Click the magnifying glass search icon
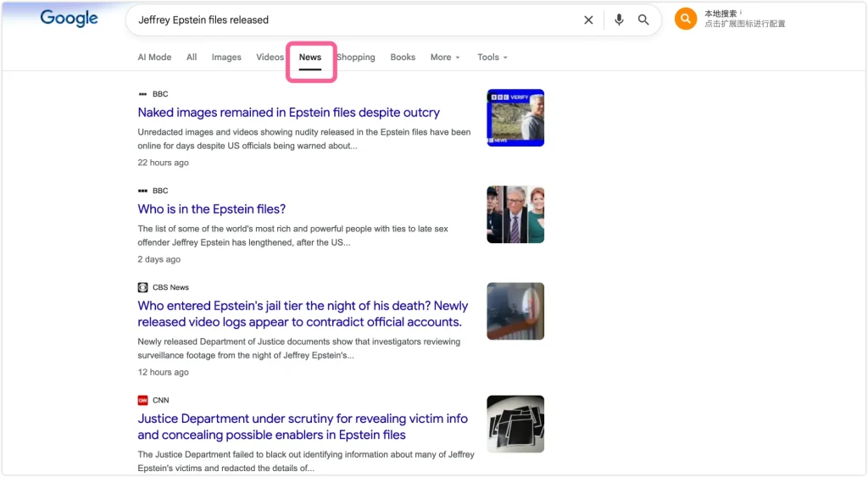 coord(643,20)
